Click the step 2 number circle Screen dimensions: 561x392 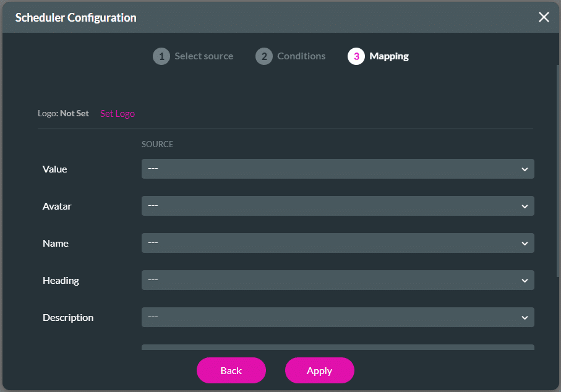click(x=264, y=56)
